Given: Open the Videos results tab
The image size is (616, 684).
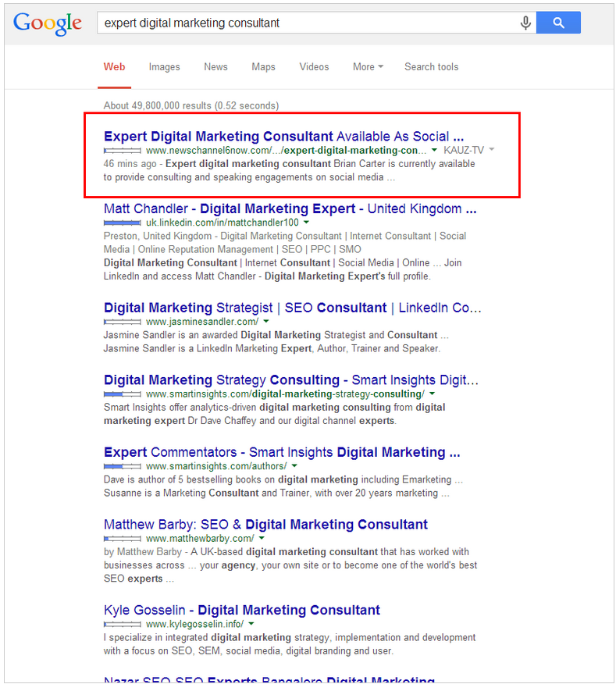Looking at the screenshot, I should coord(314,67).
